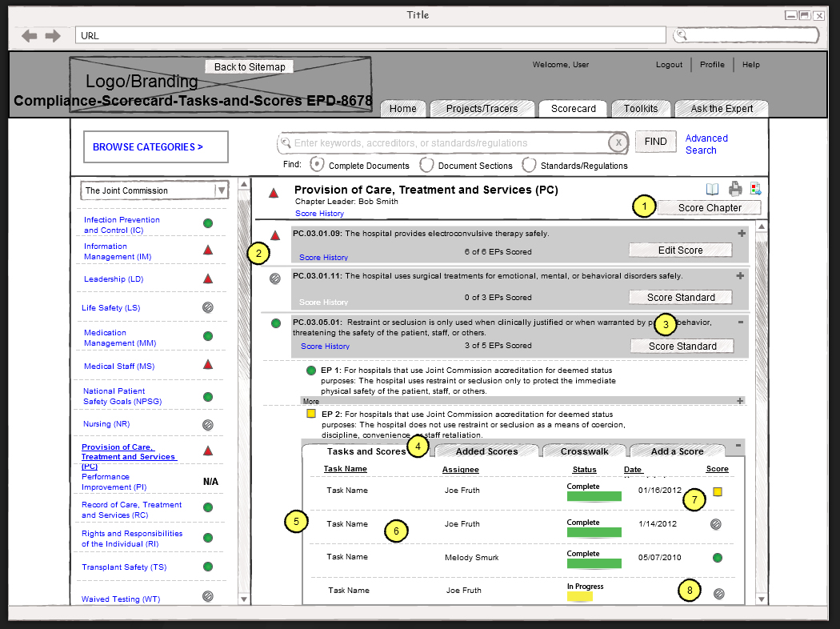This screenshot has height=629, width=840.
Task: Click green status dot for Infection Prevention
Action: click(x=208, y=223)
